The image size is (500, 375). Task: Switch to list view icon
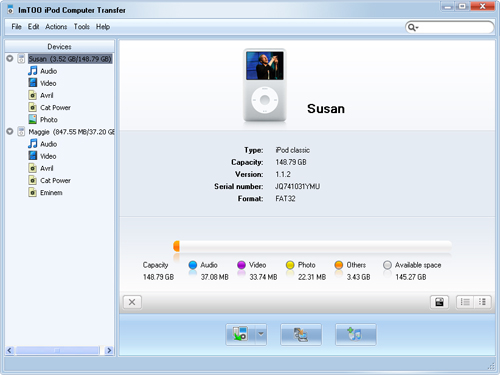point(465,302)
